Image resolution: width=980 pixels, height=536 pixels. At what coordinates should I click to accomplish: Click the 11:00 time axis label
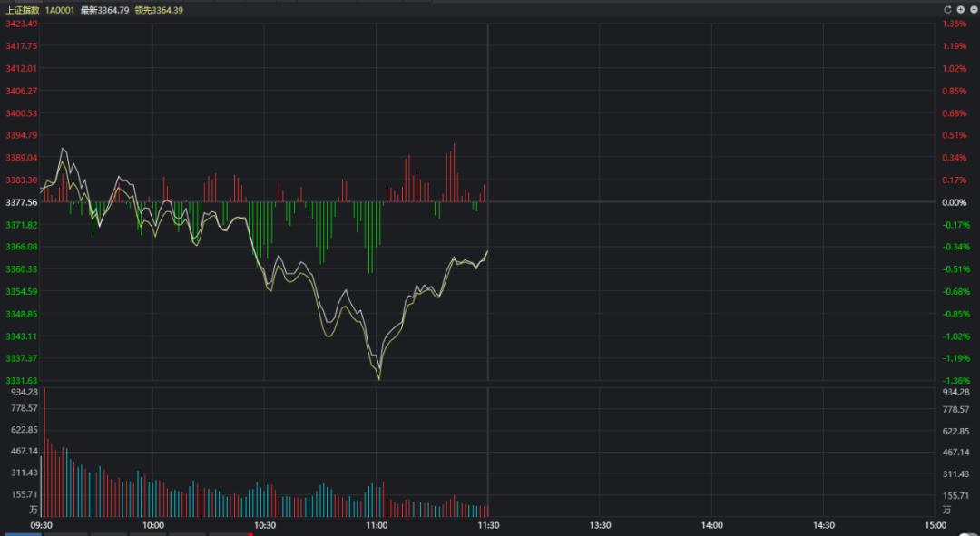click(x=377, y=525)
